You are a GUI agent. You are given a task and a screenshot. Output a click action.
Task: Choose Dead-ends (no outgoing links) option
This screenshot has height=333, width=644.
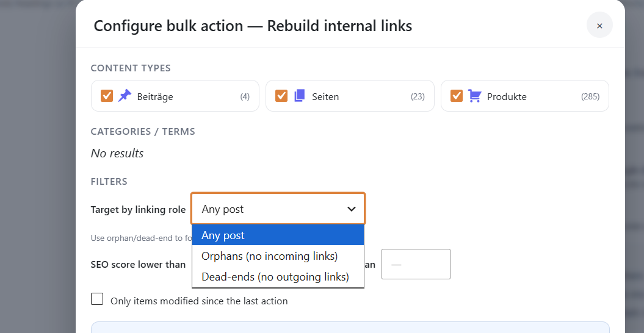(x=278, y=277)
